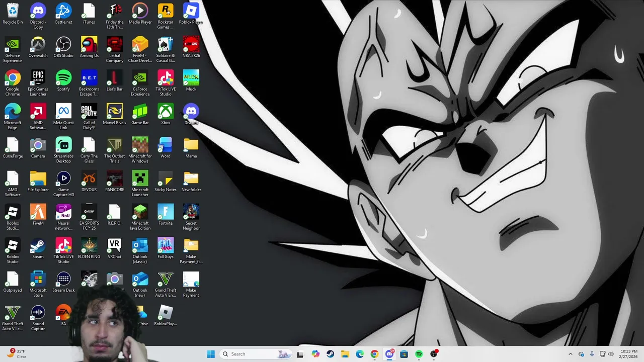Open the Outplayed desktop file

13,283
